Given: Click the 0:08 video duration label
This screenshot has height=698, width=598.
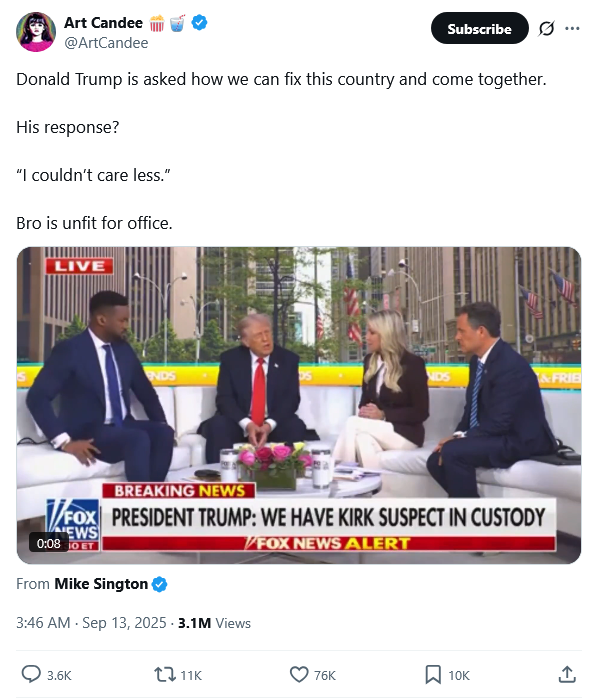Looking at the screenshot, I should click(49, 544).
